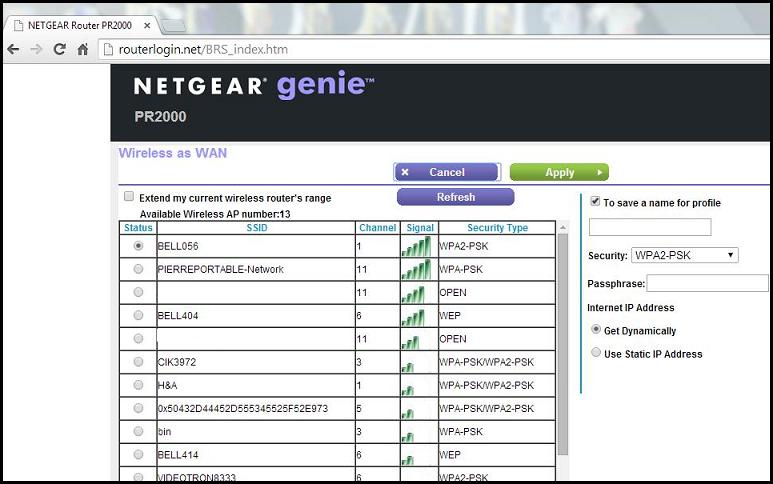Choose Use Static IP Address option
The height and width of the screenshot is (484, 773).
click(596, 353)
